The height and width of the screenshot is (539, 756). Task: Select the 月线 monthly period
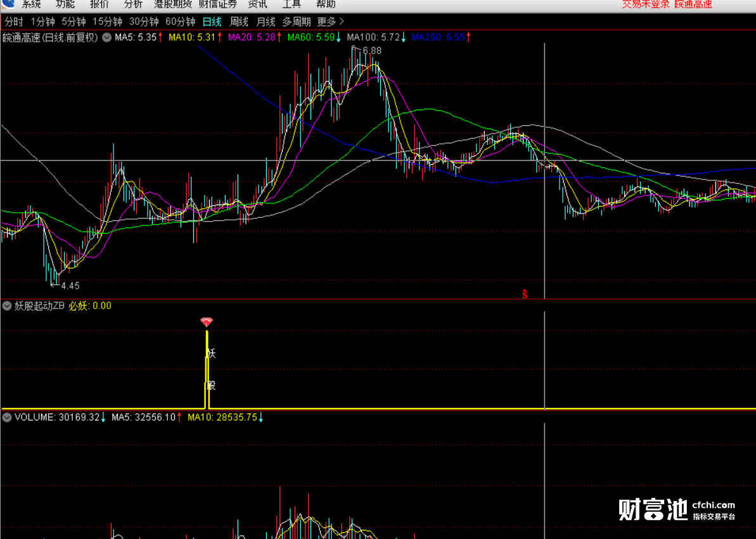(265, 22)
